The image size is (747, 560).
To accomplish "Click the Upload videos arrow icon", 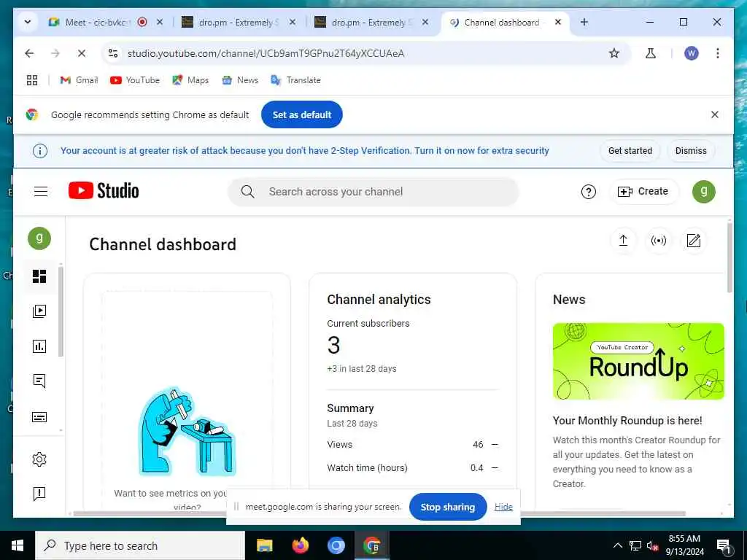I will coord(623,241).
